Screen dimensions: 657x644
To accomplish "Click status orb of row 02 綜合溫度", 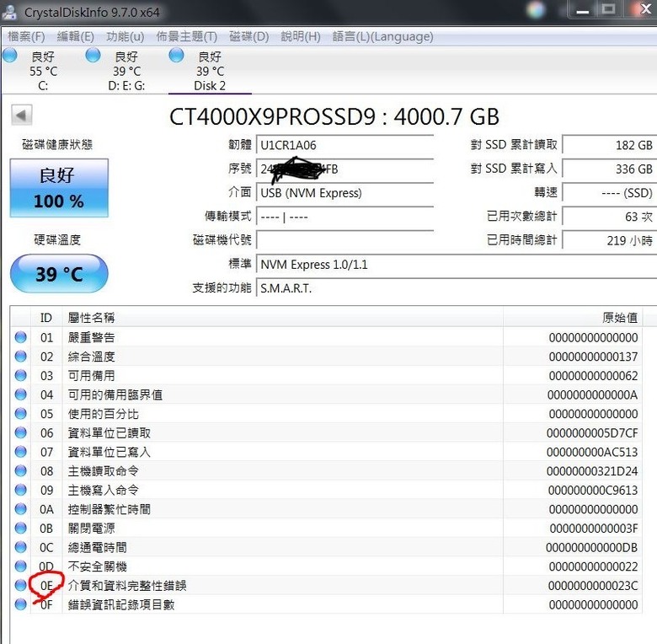I will [x=20, y=357].
